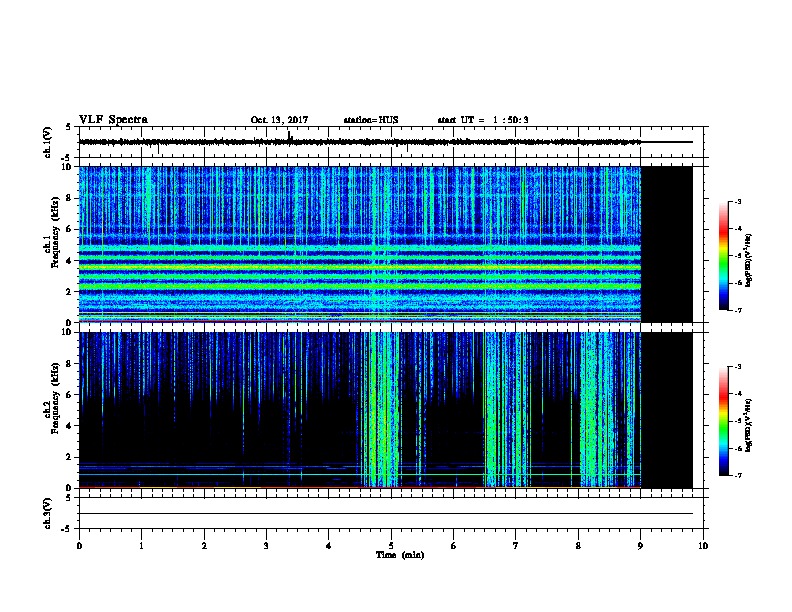
Task: Click the "-7" label on ch.2 colorbar
Action: [x=737, y=476]
